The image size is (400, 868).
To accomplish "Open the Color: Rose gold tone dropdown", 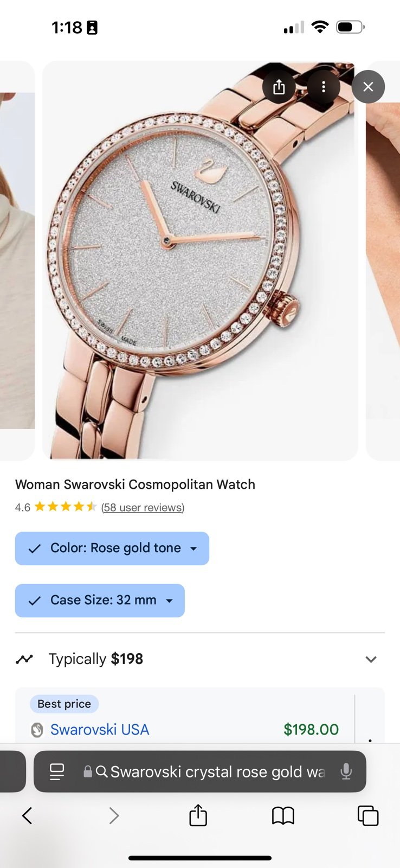I will (x=112, y=548).
